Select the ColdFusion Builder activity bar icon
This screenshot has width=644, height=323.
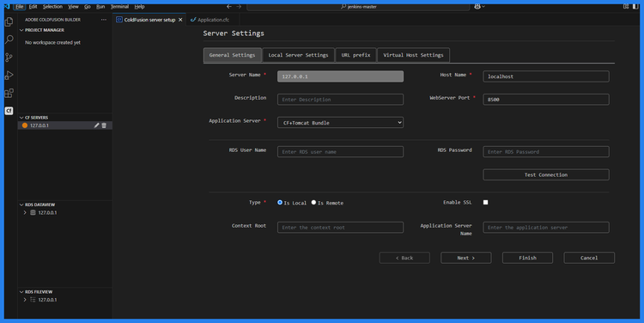[9, 111]
